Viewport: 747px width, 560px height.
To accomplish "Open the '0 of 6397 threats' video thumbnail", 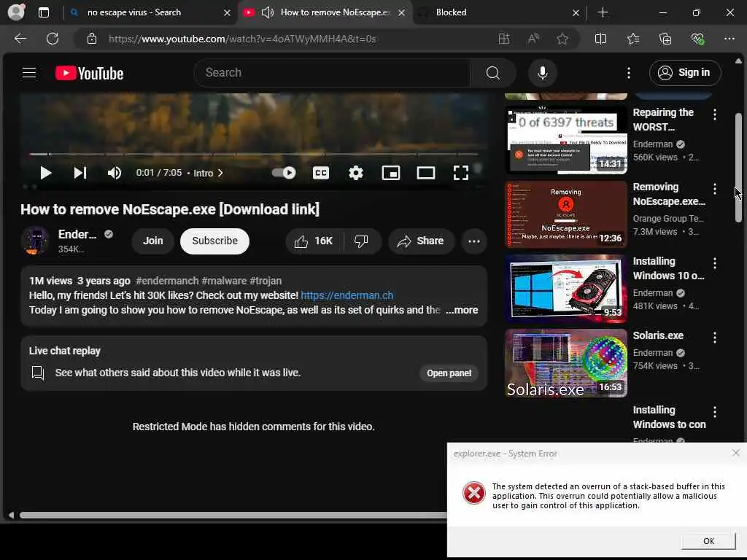I will coord(566,140).
